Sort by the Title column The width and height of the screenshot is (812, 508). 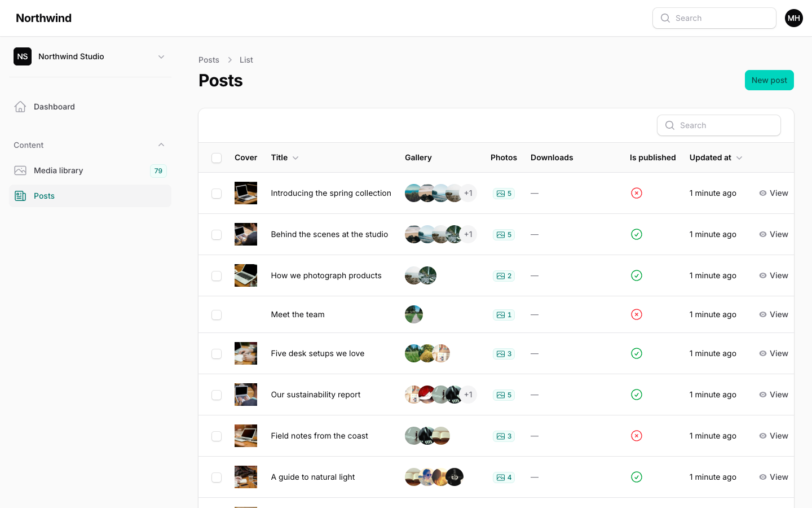(285, 157)
